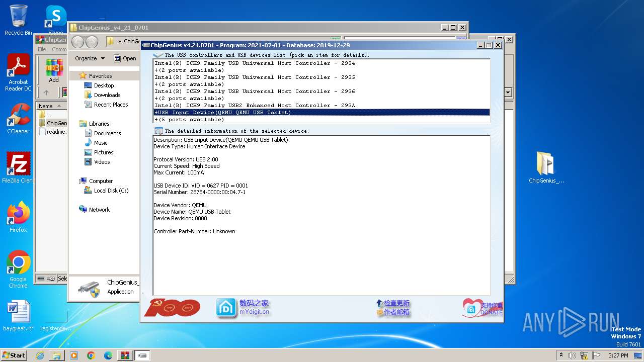Select the ChipGen folder in WinRAR list
644x362 pixels.
[52, 123]
